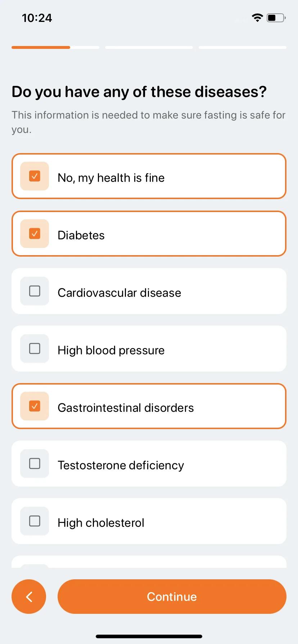Tap the back arrow button
The width and height of the screenshot is (298, 644).
(x=29, y=597)
